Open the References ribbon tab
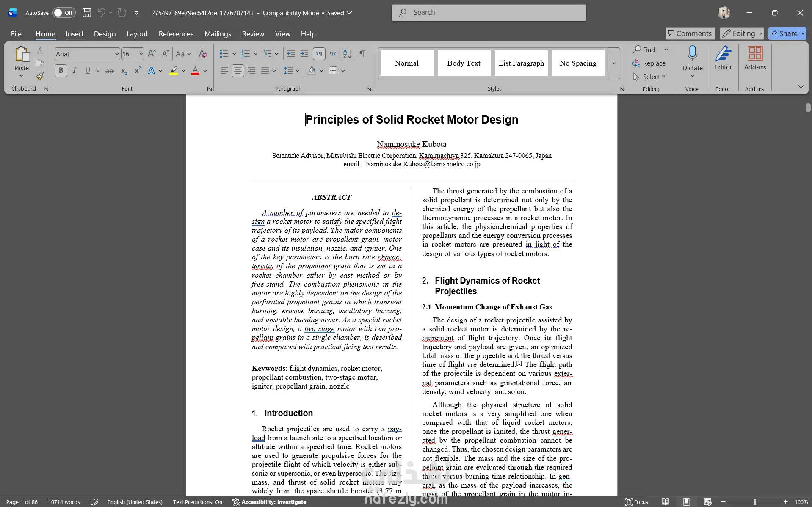 (x=176, y=34)
